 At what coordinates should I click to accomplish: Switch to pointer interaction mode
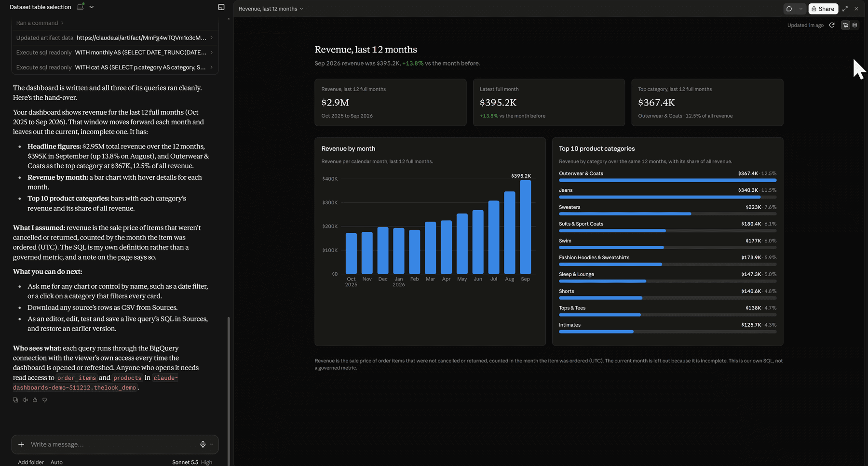[x=845, y=25]
